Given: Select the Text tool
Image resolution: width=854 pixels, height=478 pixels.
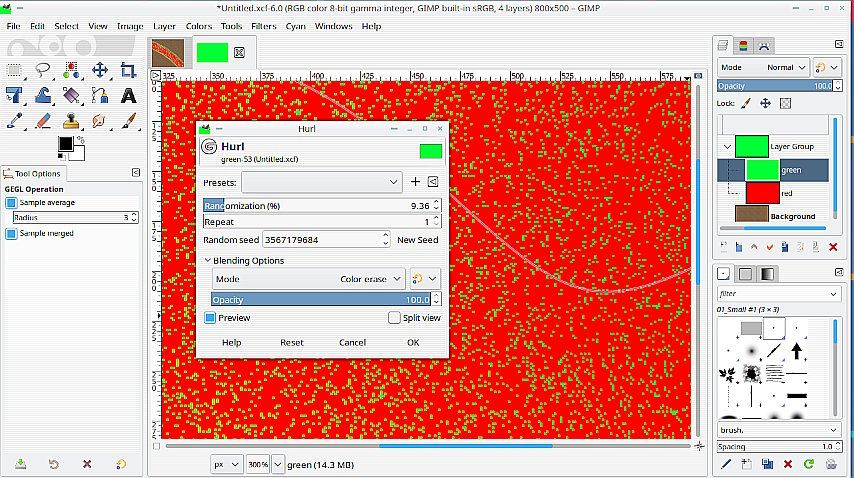Looking at the screenshot, I should [128, 95].
